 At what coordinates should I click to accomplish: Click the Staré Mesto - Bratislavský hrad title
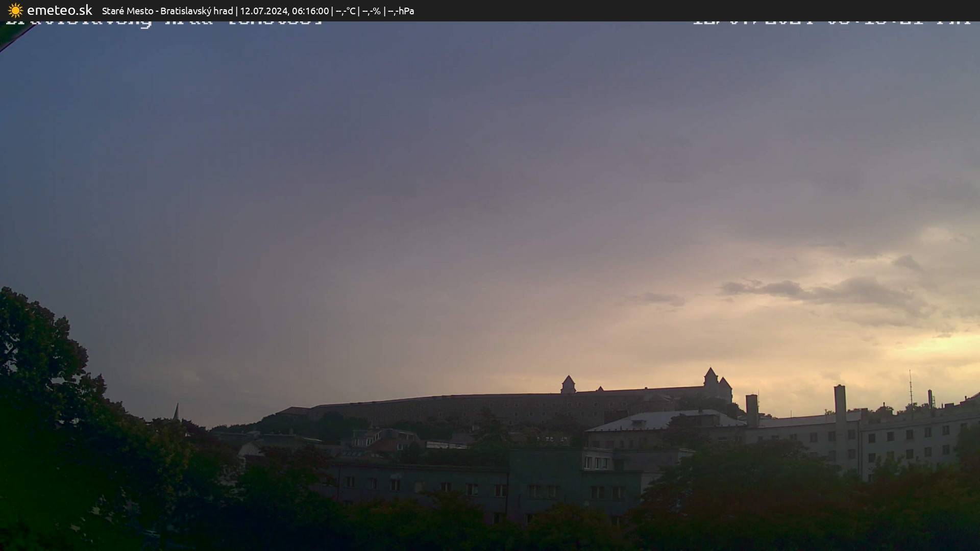pos(167,11)
